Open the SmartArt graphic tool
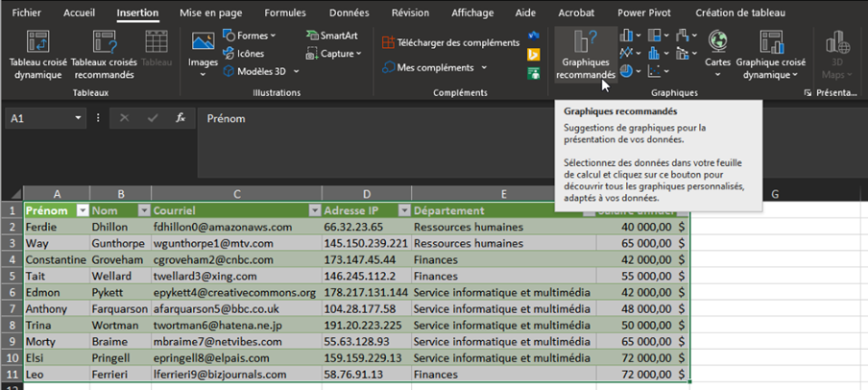 pos(331,36)
